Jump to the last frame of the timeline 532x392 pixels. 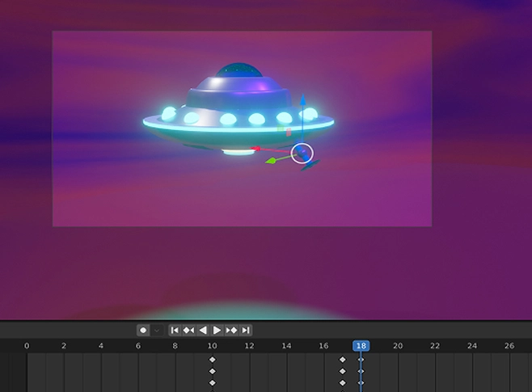[x=246, y=331]
